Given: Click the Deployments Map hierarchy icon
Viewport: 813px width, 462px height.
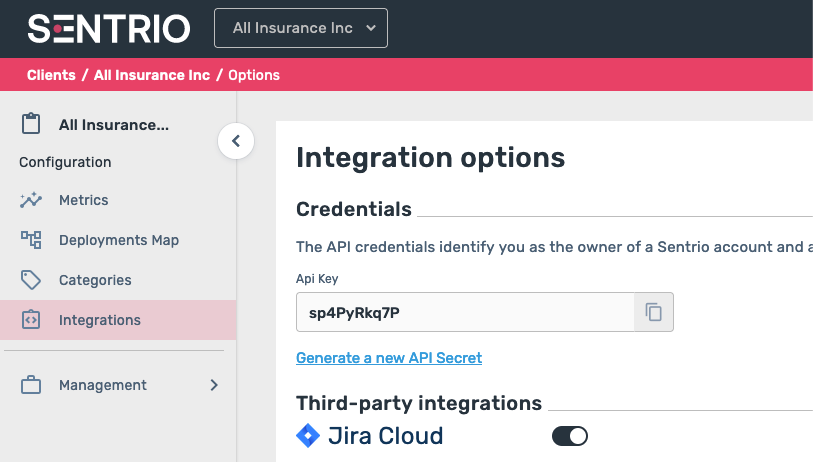Looking at the screenshot, I should point(31,240).
